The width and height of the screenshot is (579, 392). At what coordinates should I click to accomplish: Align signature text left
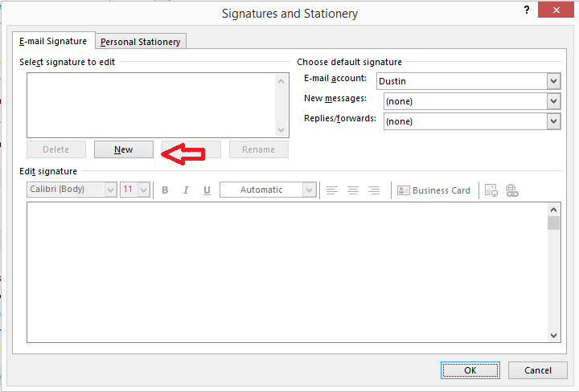(x=332, y=190)
